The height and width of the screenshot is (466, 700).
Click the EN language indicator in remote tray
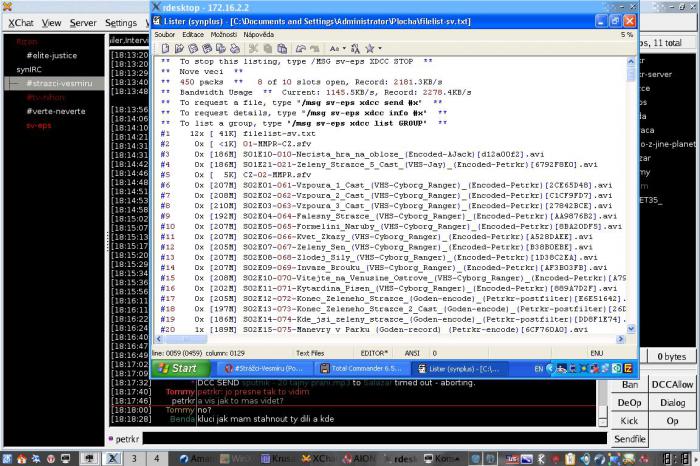point(538,369)
